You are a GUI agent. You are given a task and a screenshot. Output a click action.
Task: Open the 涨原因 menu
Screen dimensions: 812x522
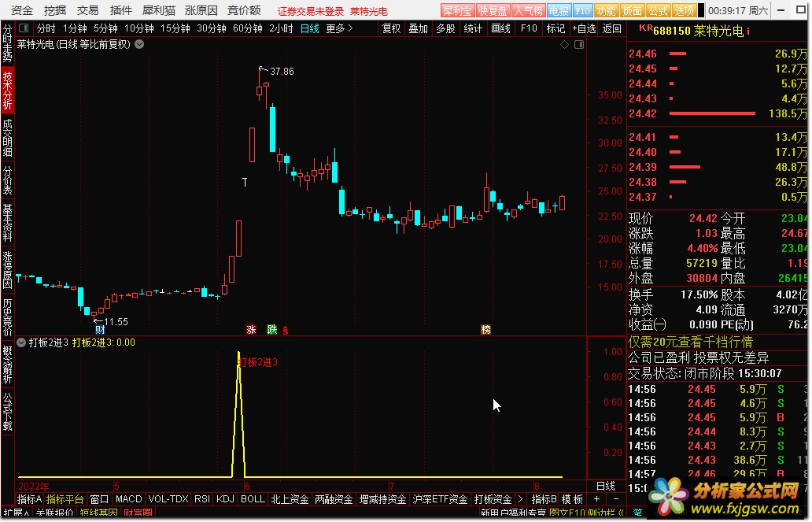201,10
